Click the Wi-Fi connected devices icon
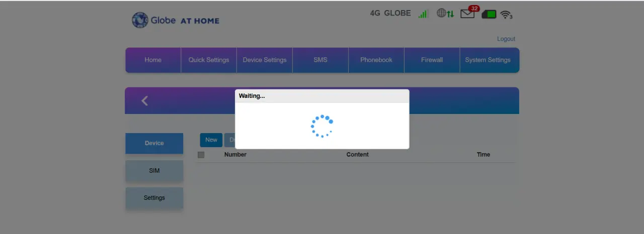This screenshot has height=234, width=644. coord(507,15)
